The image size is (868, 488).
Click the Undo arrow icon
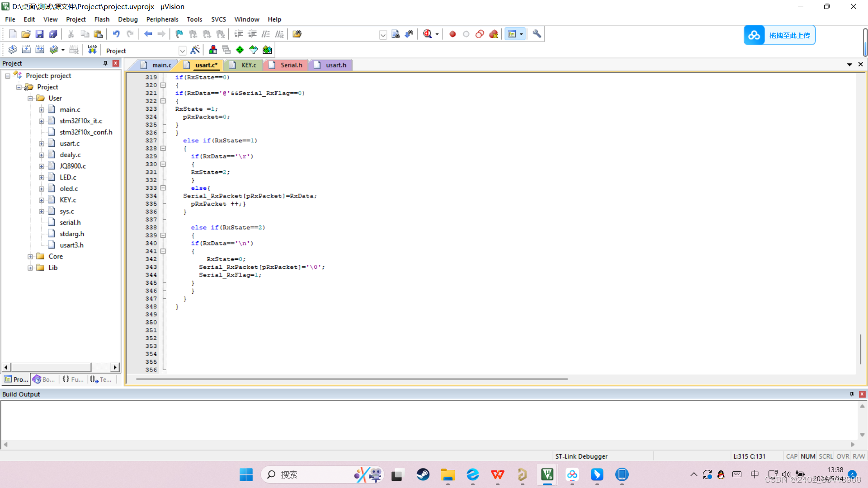116,34
